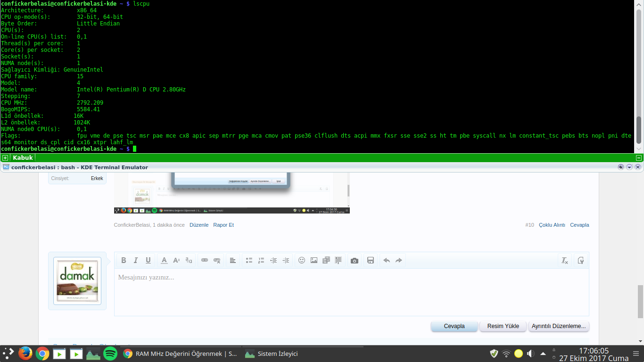Click the Düzenle link under post #10

tap(199, 225)
